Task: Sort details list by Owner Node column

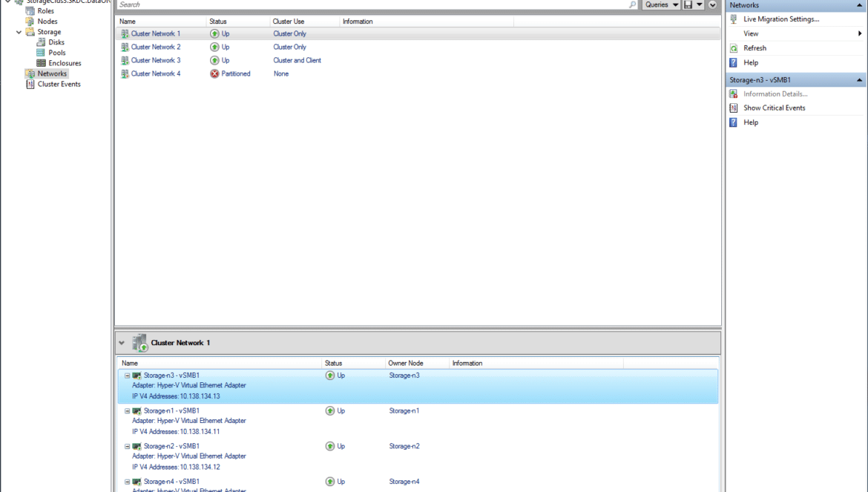Action: (417, 364)
